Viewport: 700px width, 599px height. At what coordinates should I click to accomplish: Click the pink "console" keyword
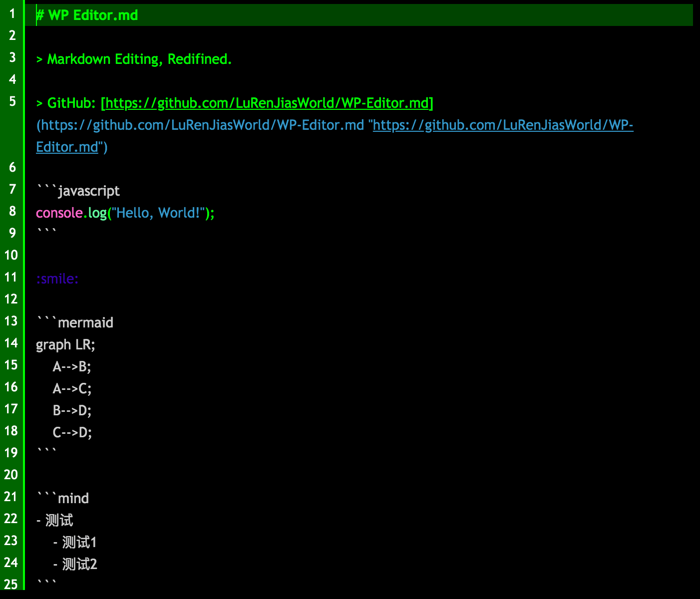click(59, 213)
